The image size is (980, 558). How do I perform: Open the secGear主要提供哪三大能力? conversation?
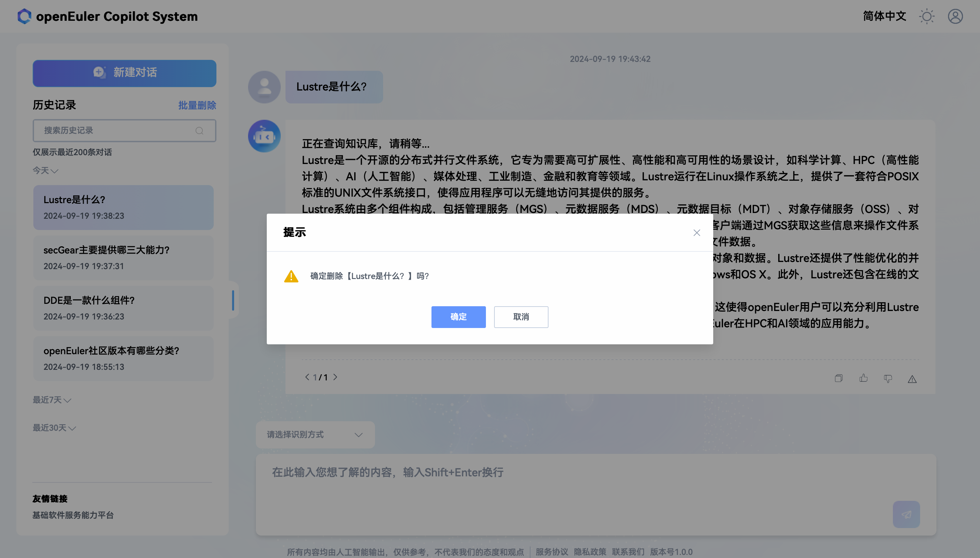pos(123,258)
